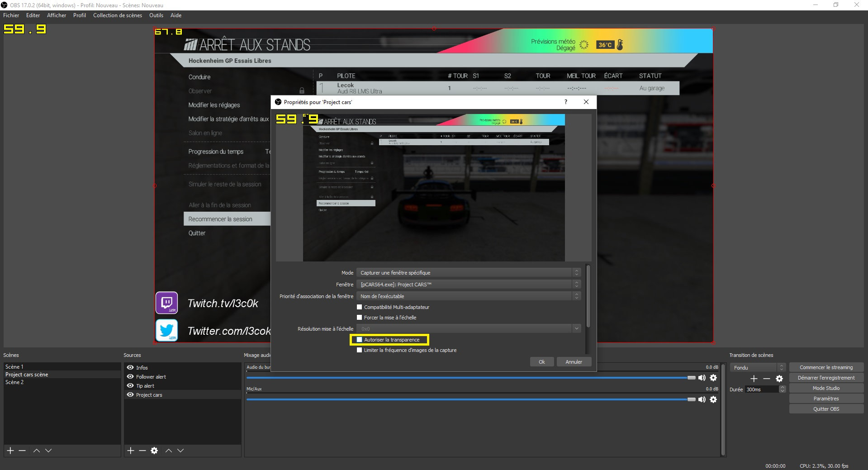Remove the selected scene with the minus icon
Image resolution: width=868 pixels, height=470 pixels.
pos(22,451)
